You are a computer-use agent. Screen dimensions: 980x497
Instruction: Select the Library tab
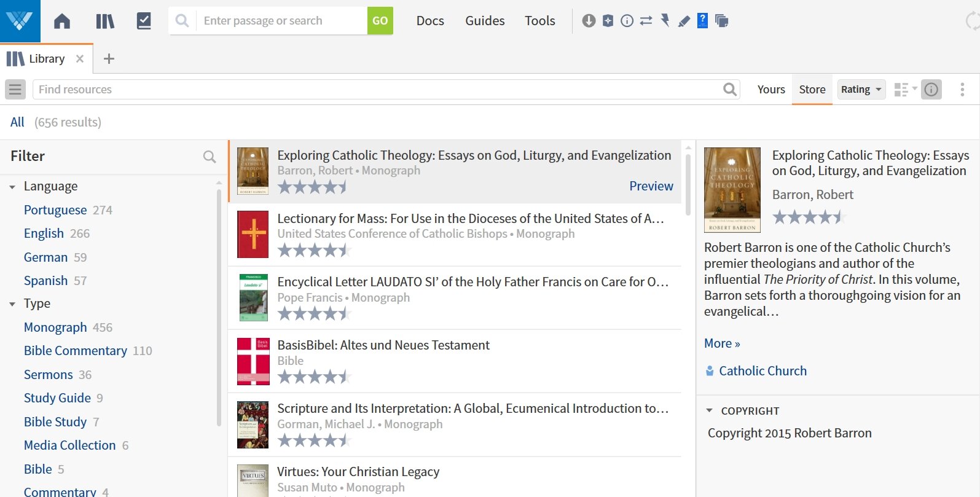47,59
